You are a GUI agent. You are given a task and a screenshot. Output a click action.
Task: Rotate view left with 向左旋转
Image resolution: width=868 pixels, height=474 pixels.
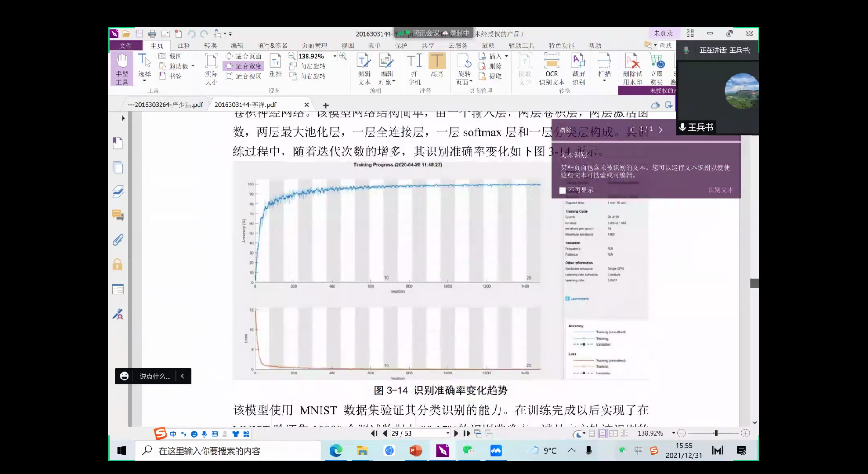pos(308,66)
